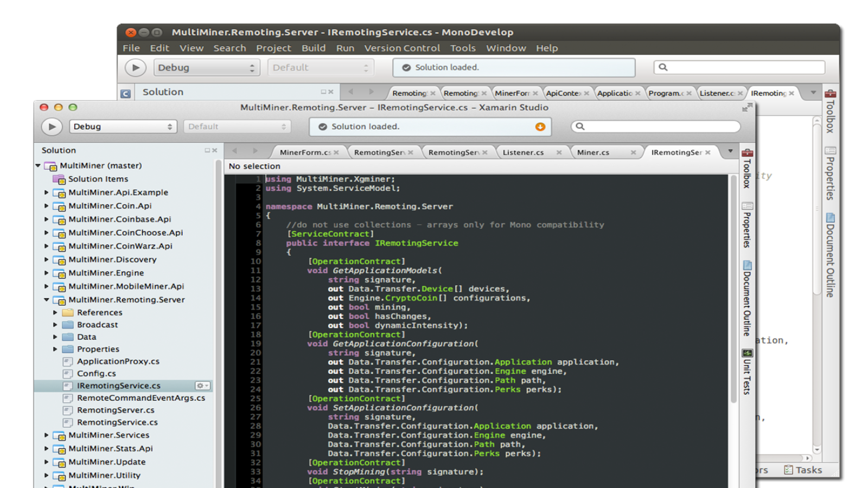Open the Tasks pad in MonoDevelop
The image size is (868, 488).
point(803,470)
